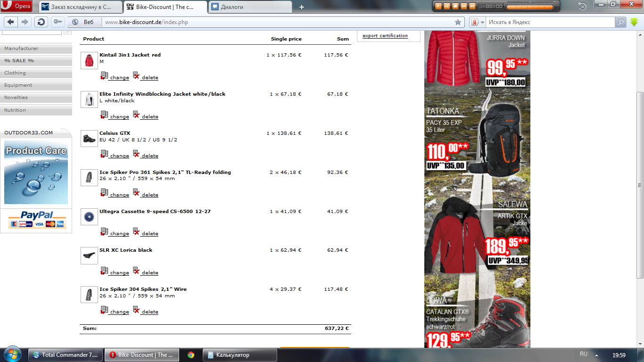
Task: Change the Ice Spiker 304 Wire item
Action: point(115,311)
